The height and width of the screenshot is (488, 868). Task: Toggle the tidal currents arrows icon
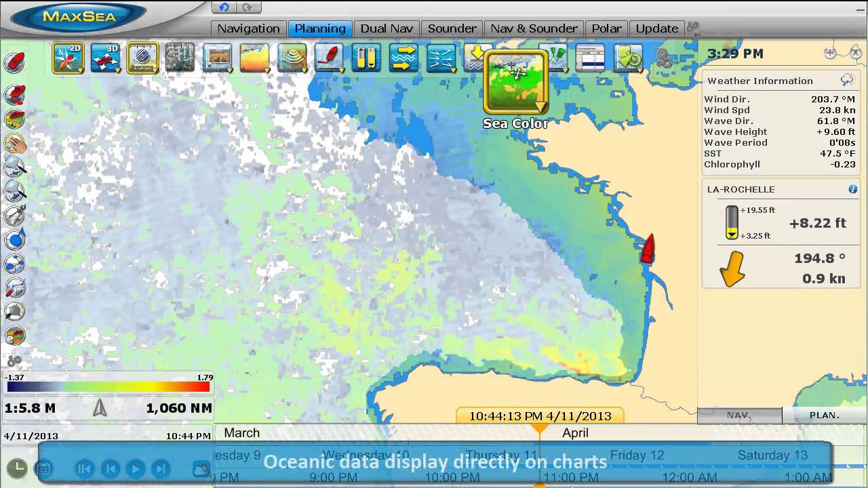tap(403, 58)
